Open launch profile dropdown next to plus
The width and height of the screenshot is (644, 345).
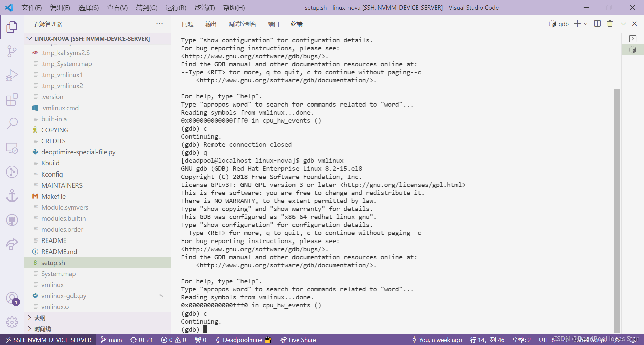586,24
